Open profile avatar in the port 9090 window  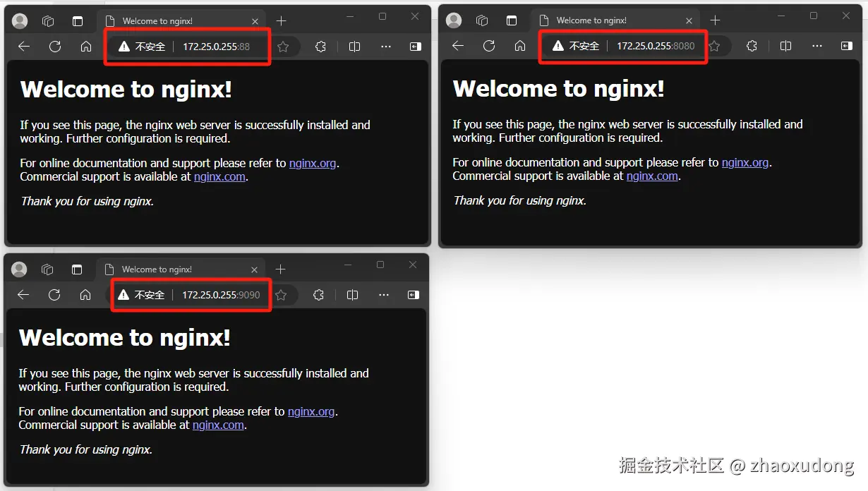pyautogui.click(x=19, y=269)
